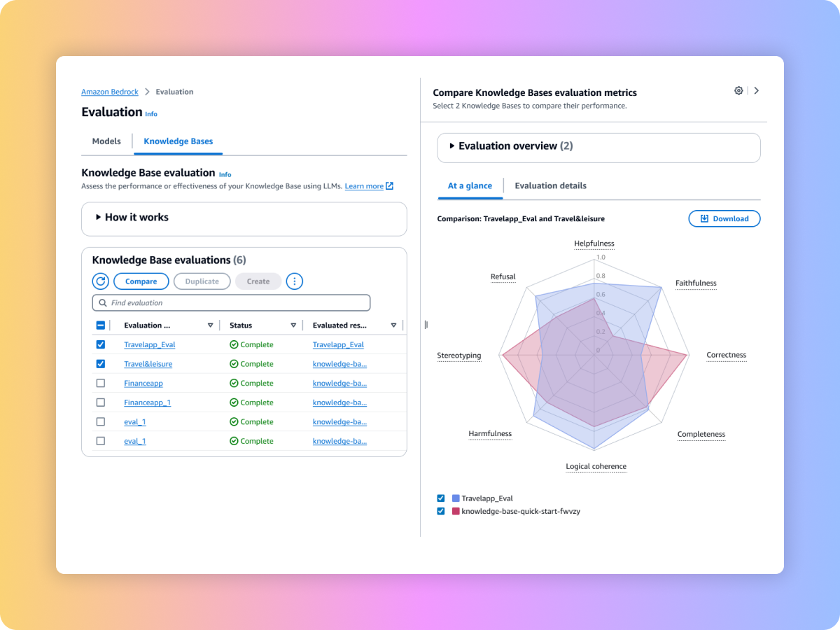Click the Compare button
Screen dimensions: 840x630
tap(141, 281)
